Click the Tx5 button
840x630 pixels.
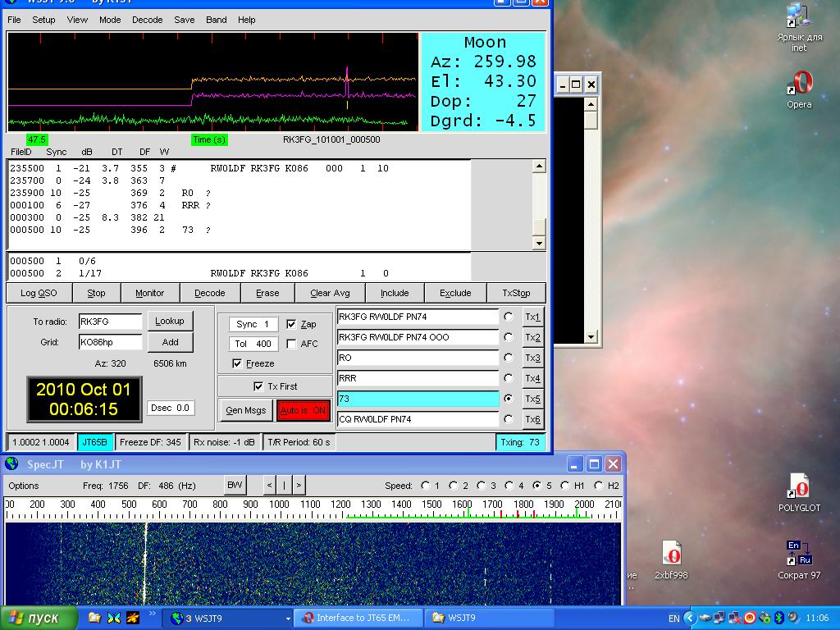pyautogui.click(x=533, y=399)
